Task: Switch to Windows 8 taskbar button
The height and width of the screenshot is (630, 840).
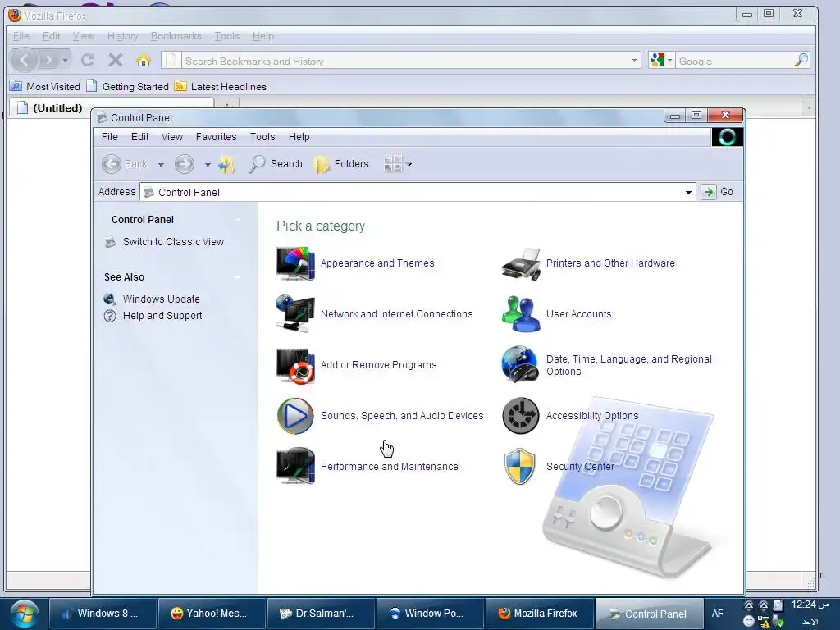Action: (x=103, y=614)
